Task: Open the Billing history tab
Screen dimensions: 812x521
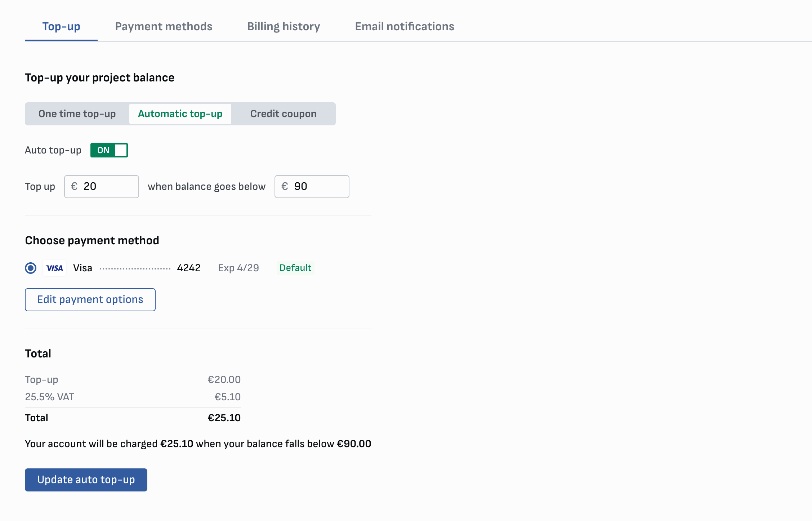Action: [284, 26]
